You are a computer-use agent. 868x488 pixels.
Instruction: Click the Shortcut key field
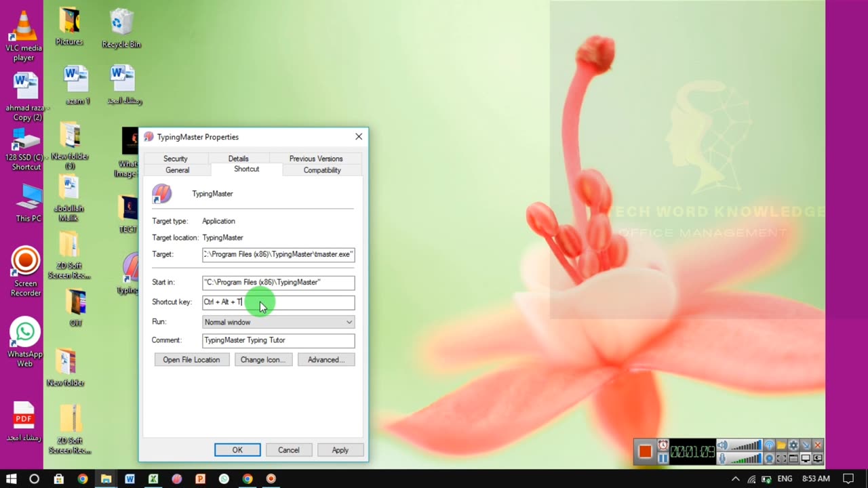[278, 302]
